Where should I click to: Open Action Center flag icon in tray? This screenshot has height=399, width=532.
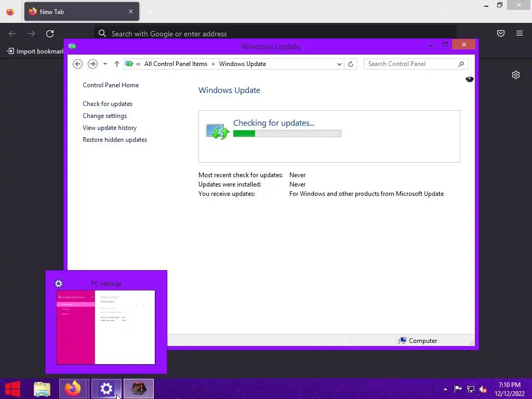coord(458,389)
